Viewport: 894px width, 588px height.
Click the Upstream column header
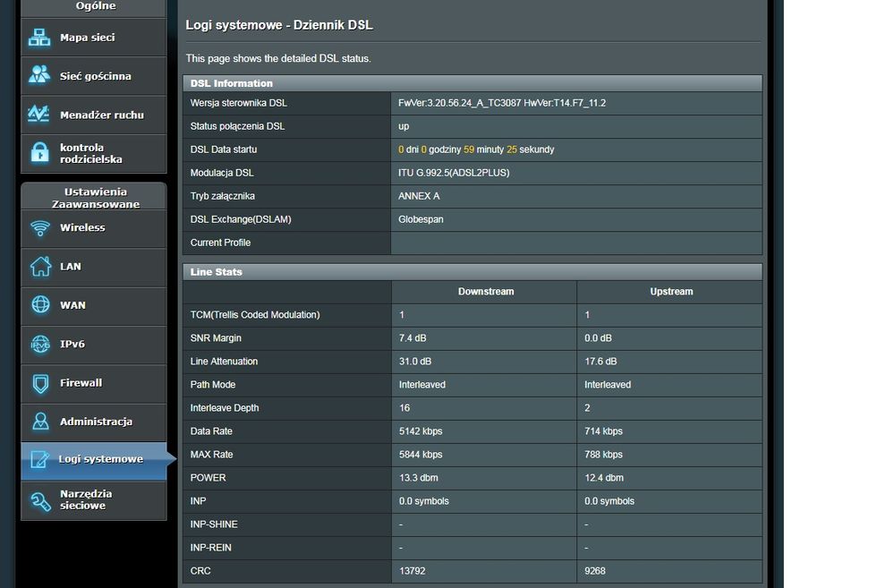coord(671,291)
